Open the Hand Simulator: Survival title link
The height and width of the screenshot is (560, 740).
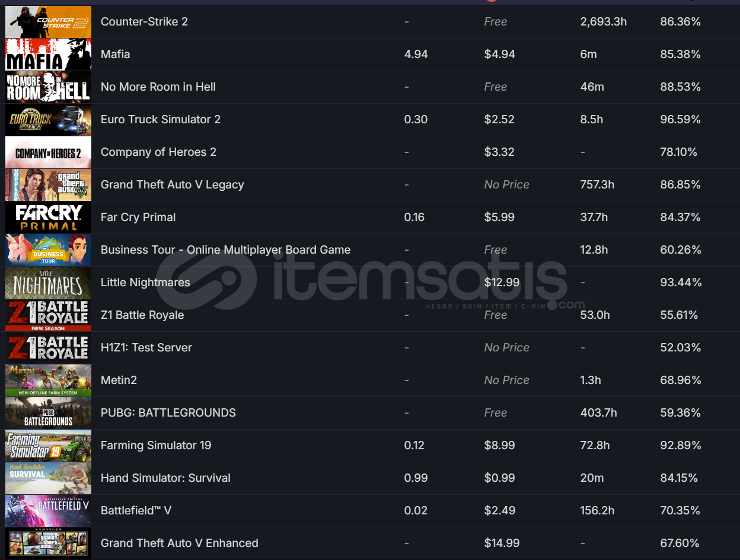point(165,478)
